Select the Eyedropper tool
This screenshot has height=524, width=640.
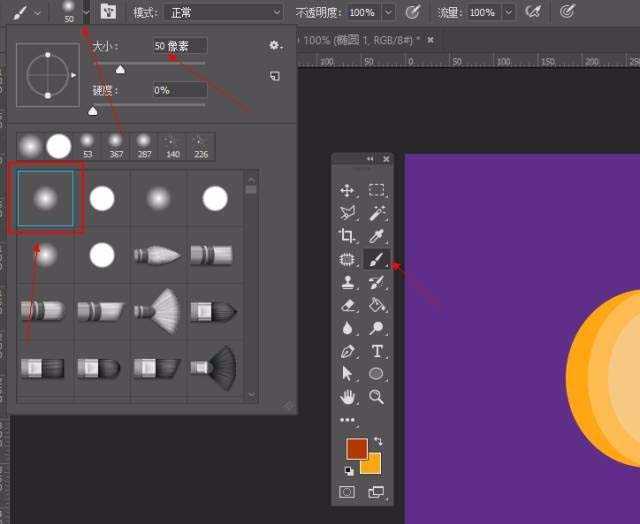pyautogui.click(x=377, y=236)
